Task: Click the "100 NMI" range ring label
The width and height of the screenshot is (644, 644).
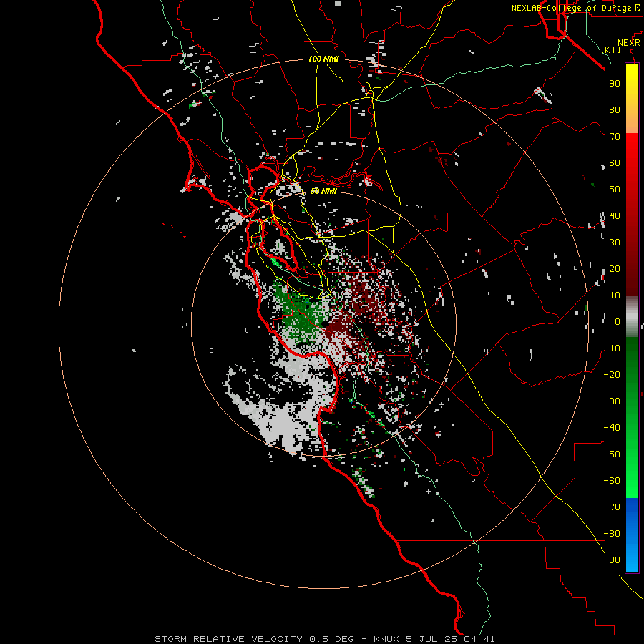Action: 323,59
